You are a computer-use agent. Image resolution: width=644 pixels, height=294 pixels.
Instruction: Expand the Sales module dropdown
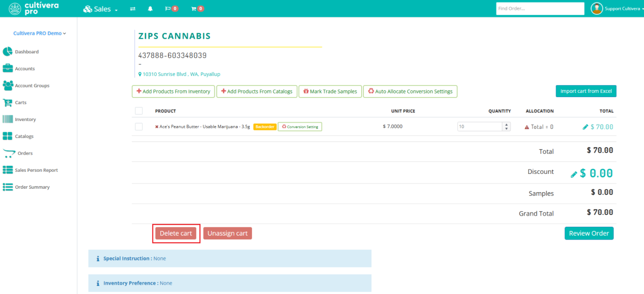(101, 9)
